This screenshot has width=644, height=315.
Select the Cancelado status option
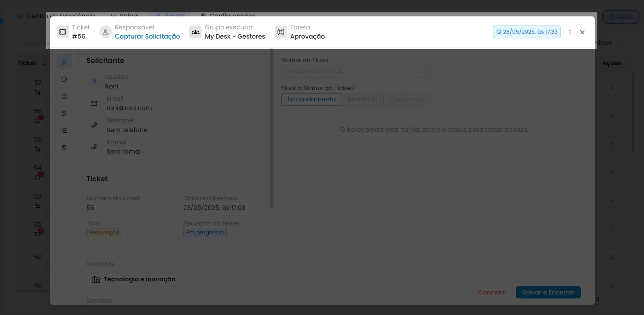(407, 99)
